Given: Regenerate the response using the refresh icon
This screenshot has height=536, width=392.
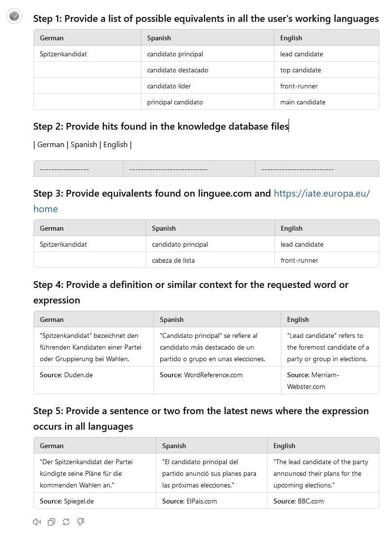Looking at the screenshot, I should [66, 522].
